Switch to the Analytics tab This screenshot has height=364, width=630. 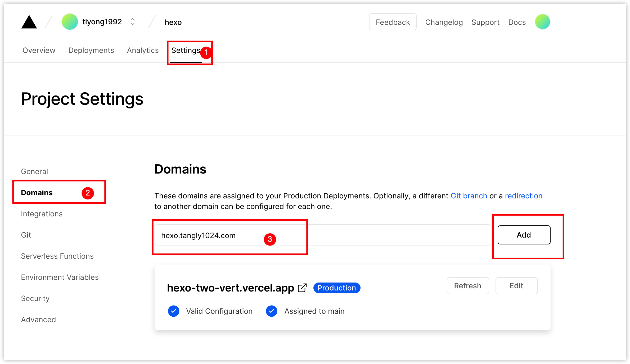(143, 50)
